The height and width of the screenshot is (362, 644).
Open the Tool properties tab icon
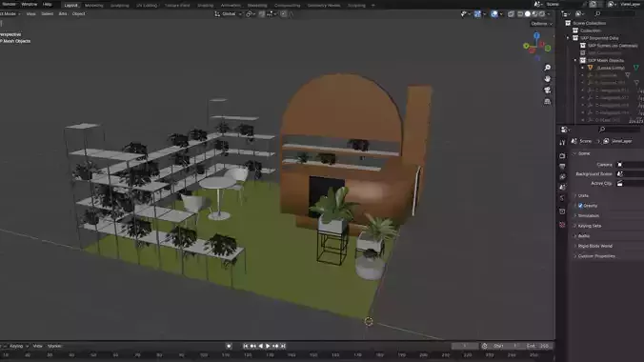coord(562,143)
